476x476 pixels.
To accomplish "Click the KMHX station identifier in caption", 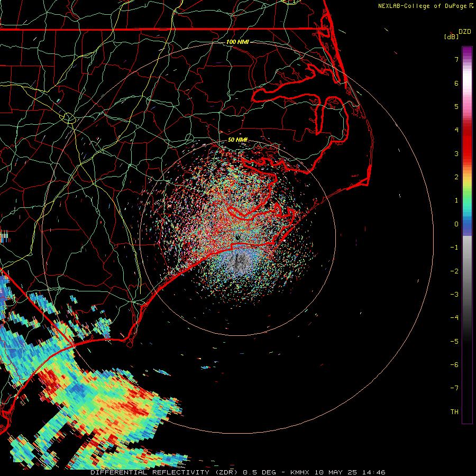I will coord(300,472).
